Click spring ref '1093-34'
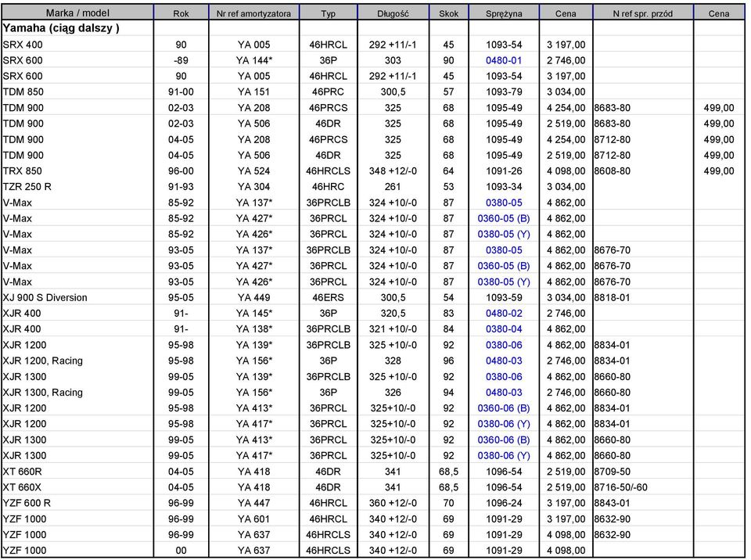The height and width of the screenshot is (560, 751). [504, 187]
